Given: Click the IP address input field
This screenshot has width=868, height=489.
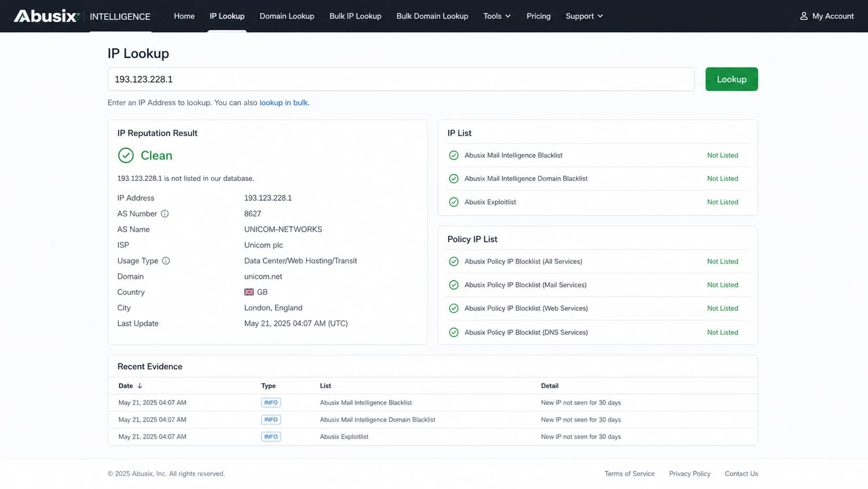Looking at the screenshot, I should coord(401,79).
